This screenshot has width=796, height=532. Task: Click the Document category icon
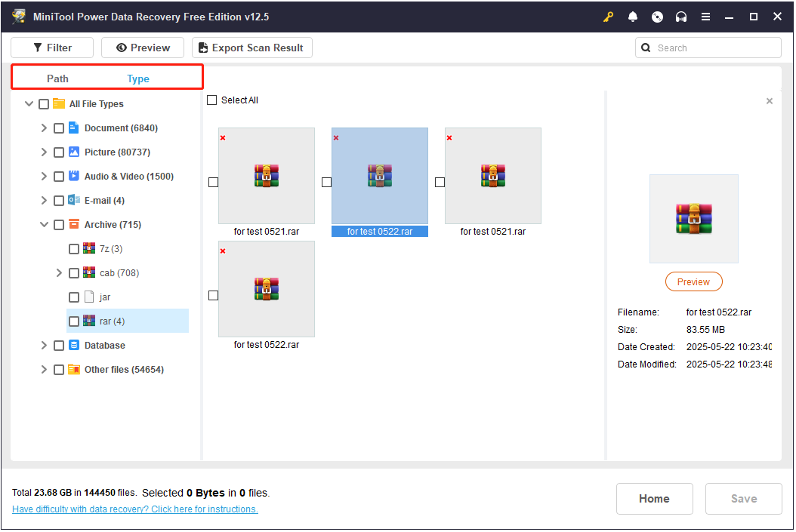73,128
